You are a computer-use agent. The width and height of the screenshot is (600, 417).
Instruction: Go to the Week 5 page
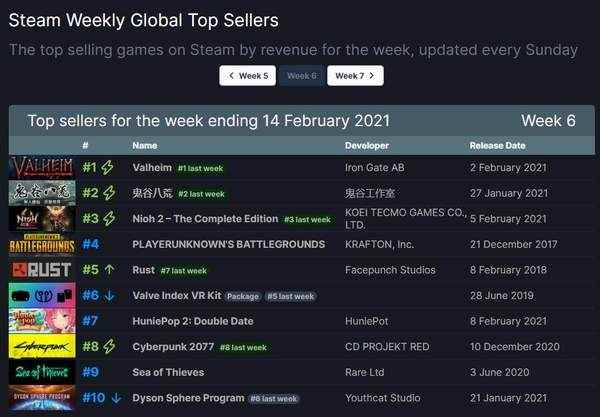pos(248,76)
